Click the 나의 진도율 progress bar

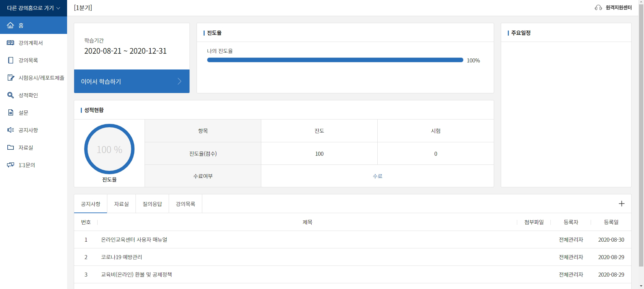[335, 60]
